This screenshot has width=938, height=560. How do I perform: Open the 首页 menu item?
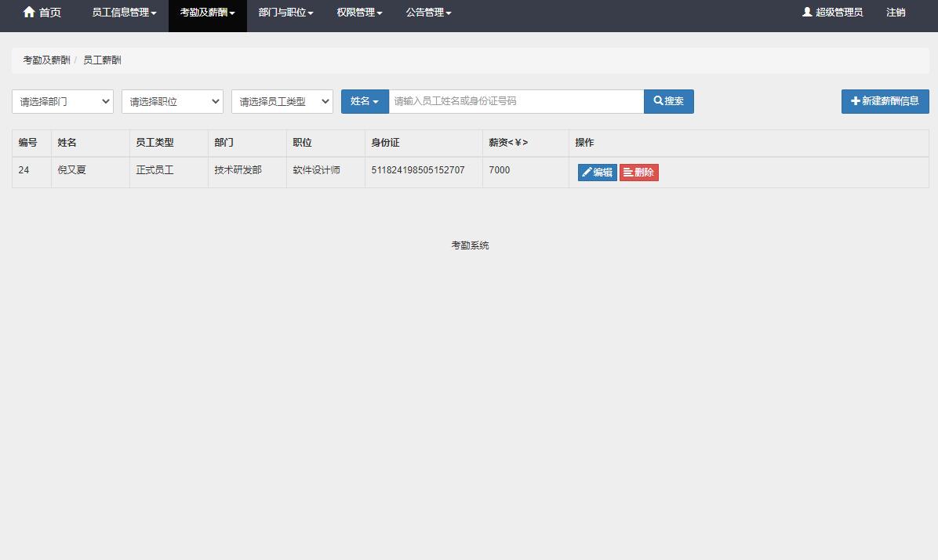[x=49, y=13]
